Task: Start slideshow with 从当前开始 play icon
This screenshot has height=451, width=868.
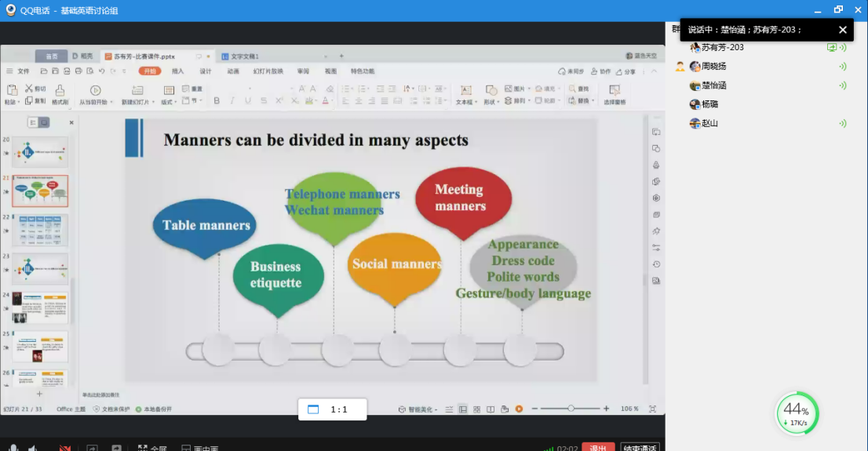Action: [x=95, y=91]
